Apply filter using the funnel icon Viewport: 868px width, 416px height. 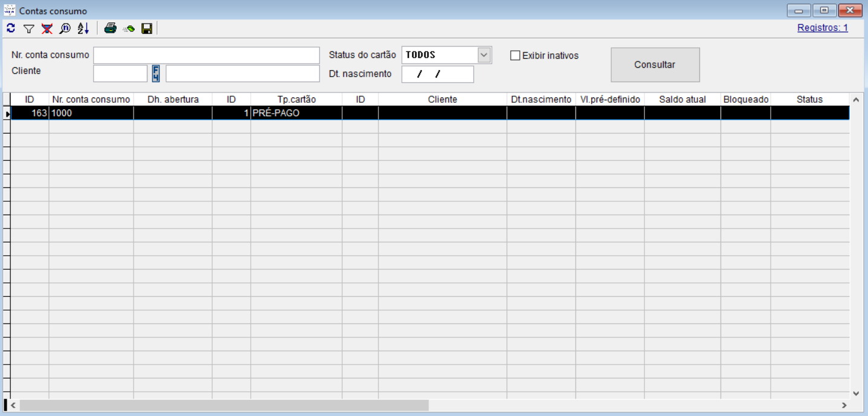(28, 28)
